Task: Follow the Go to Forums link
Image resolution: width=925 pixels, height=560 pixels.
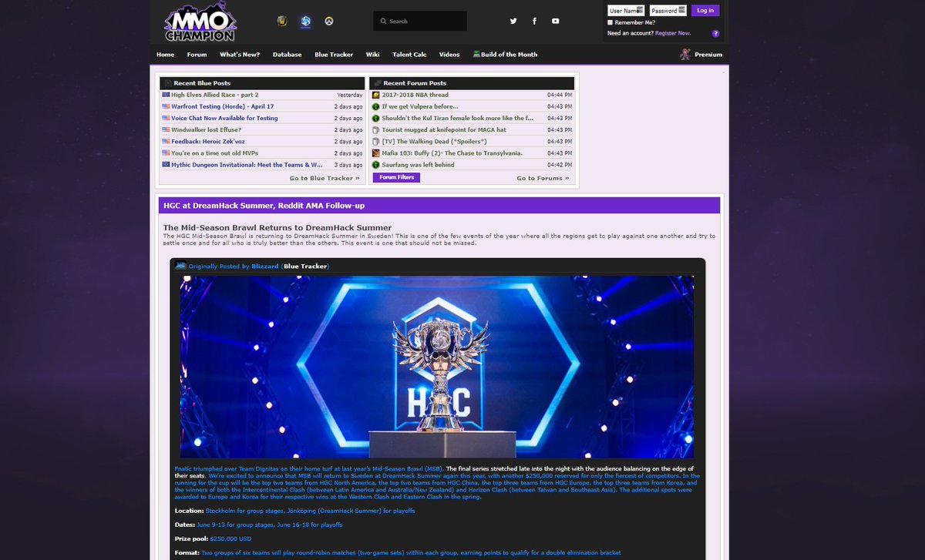Action: coord(543,178)
